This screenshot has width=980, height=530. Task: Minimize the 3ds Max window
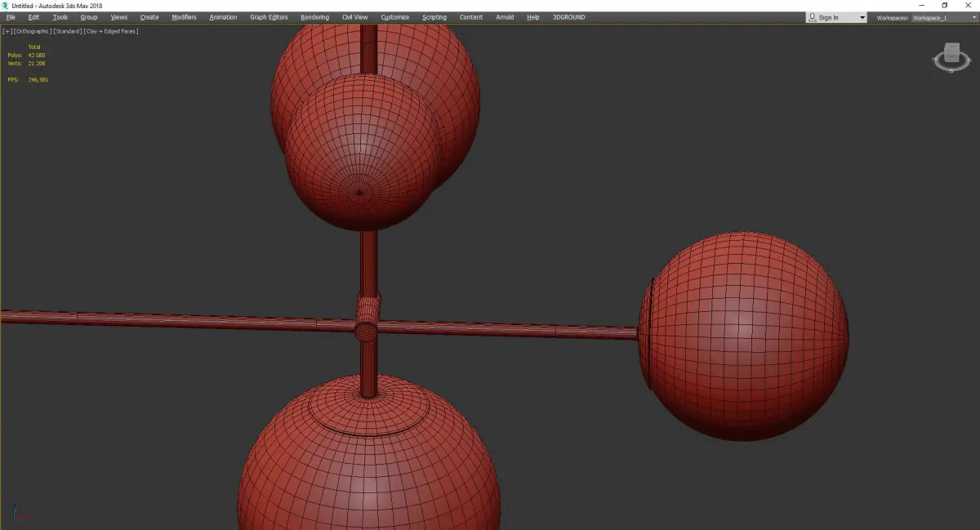921,5
